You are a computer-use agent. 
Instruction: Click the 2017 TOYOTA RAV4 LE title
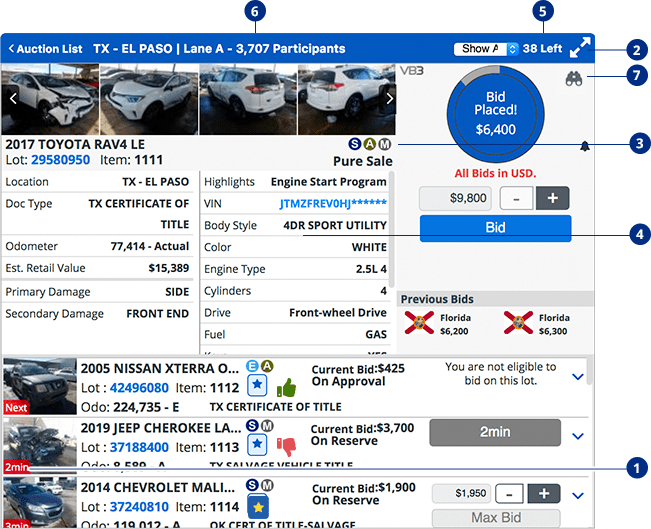coord(75,144)
